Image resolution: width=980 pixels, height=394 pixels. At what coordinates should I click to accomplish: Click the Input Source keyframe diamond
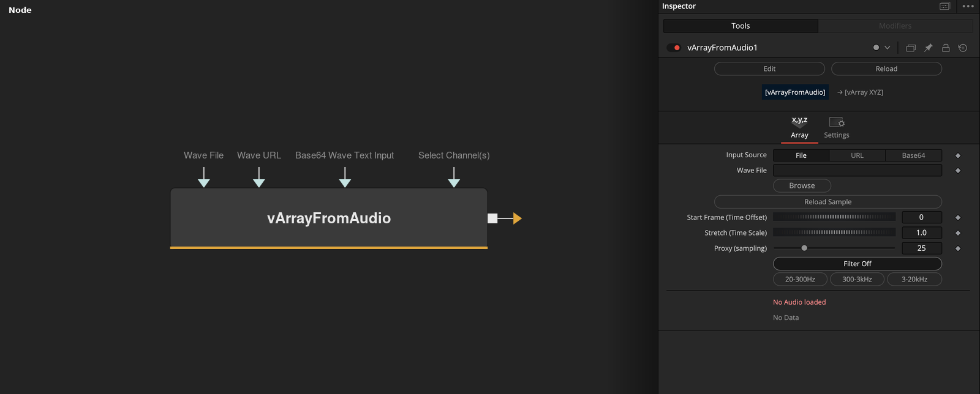coord(958,155)
